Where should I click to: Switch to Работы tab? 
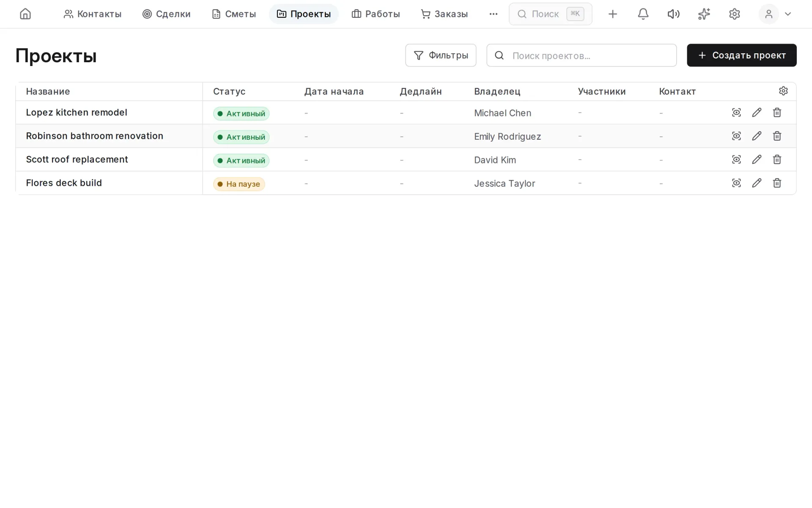coord(376,14)
